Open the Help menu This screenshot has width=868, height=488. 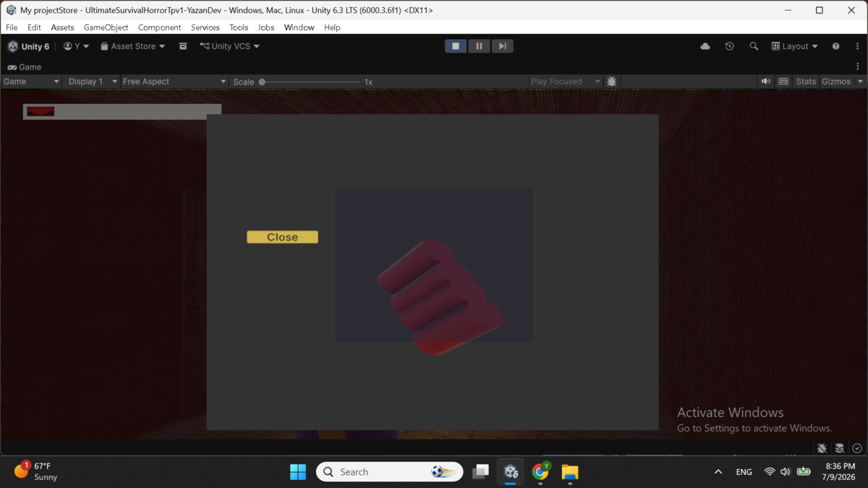click(x=332, y=27)
